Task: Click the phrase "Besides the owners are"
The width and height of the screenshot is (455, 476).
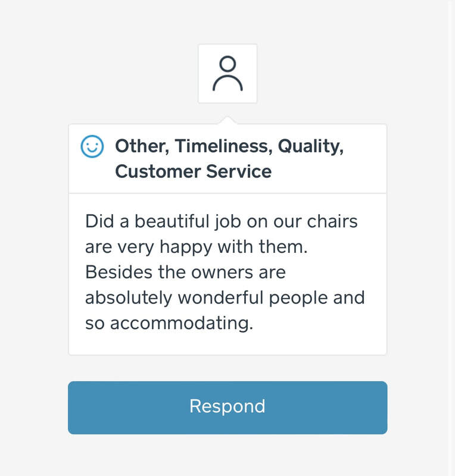Action: pyautogui.click(x=185, y=273)
